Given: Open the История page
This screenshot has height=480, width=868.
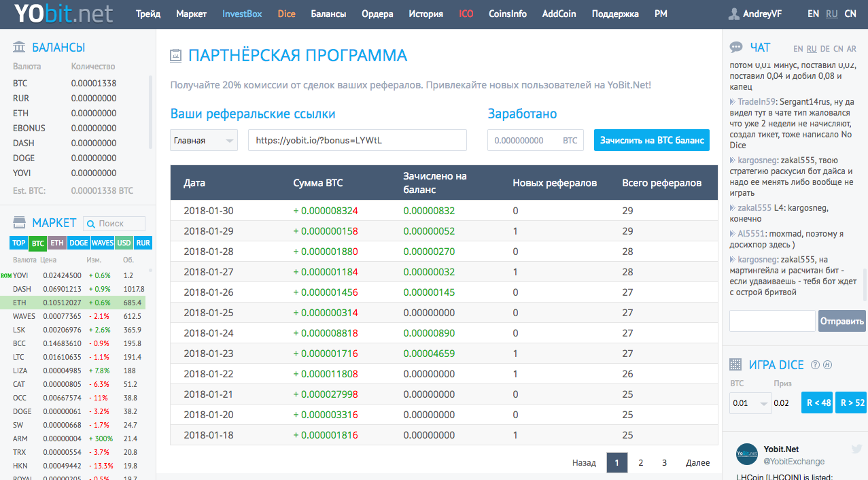Looking at the screenshot, I should click(426, 14).
